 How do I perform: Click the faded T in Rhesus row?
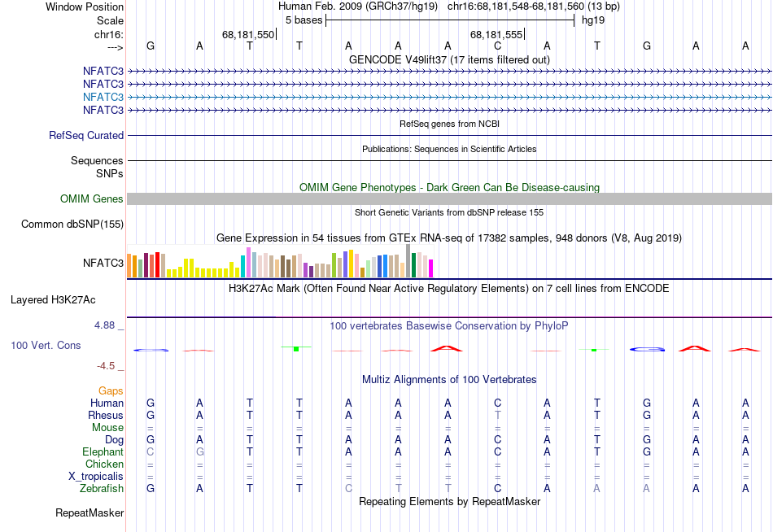click(x=497, y=415)
